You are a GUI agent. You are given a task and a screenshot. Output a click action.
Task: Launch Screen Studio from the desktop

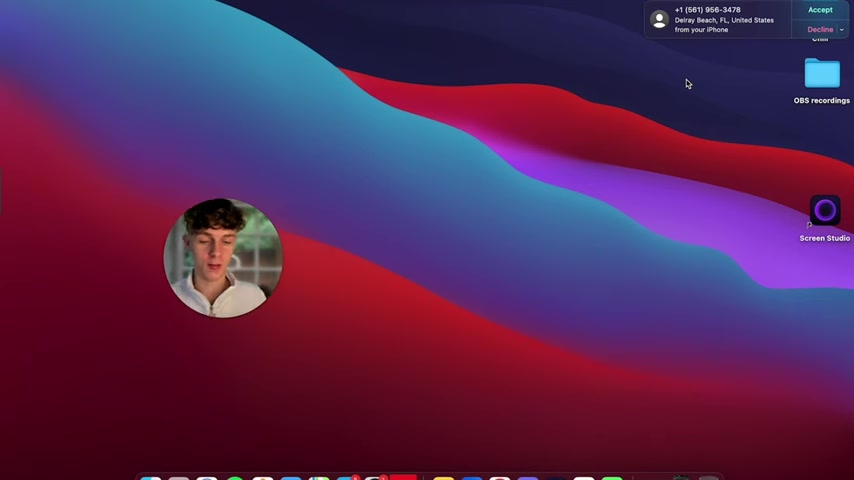[x=825, y=210]
